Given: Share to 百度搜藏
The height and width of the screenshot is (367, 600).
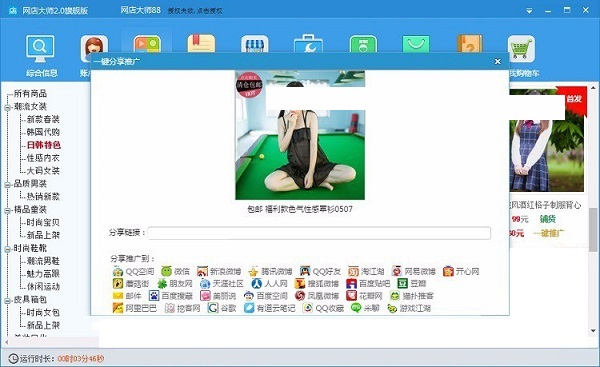Looking at the screenshot, I should (171, 296).
